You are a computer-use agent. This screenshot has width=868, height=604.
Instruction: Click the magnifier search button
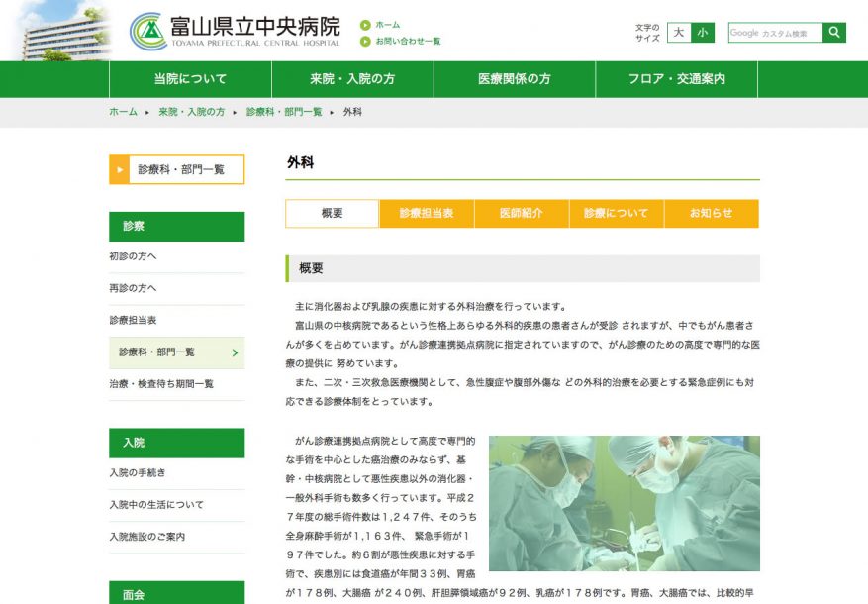834,33
